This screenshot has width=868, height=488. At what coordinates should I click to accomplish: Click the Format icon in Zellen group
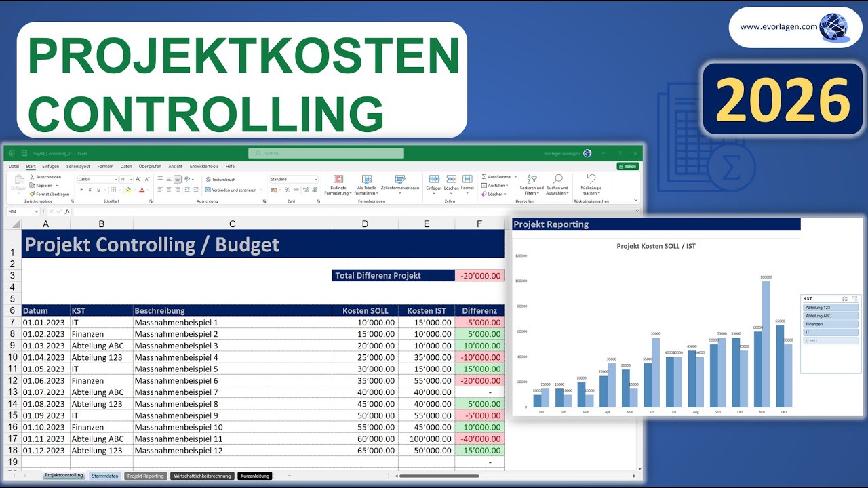[467, 179]
